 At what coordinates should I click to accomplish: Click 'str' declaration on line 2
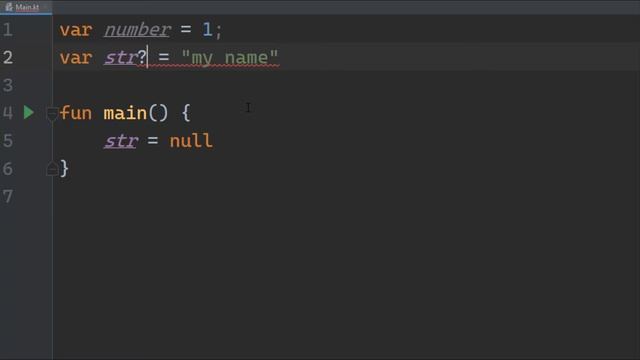(121, 58)
